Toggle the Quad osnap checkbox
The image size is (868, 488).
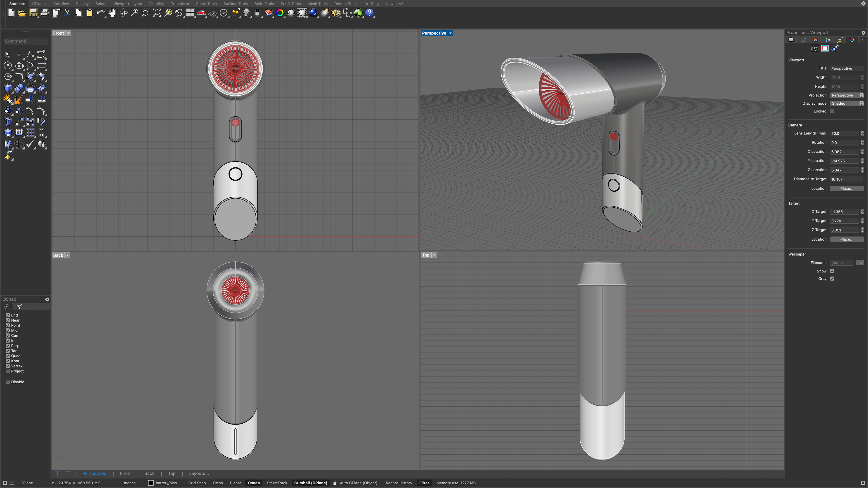click(8, 356)
